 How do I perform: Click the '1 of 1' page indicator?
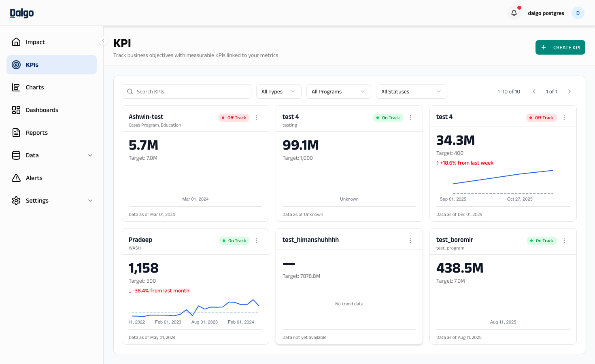552,92
